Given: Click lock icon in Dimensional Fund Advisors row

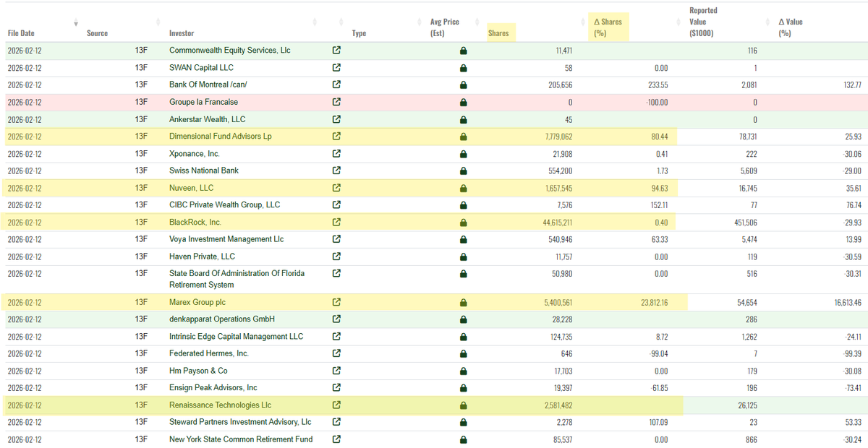Looking at the screenshot, I should 463,137.
